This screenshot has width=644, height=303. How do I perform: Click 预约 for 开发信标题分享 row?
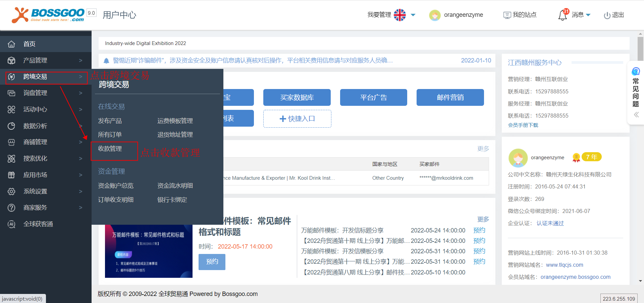coord(479,230)
